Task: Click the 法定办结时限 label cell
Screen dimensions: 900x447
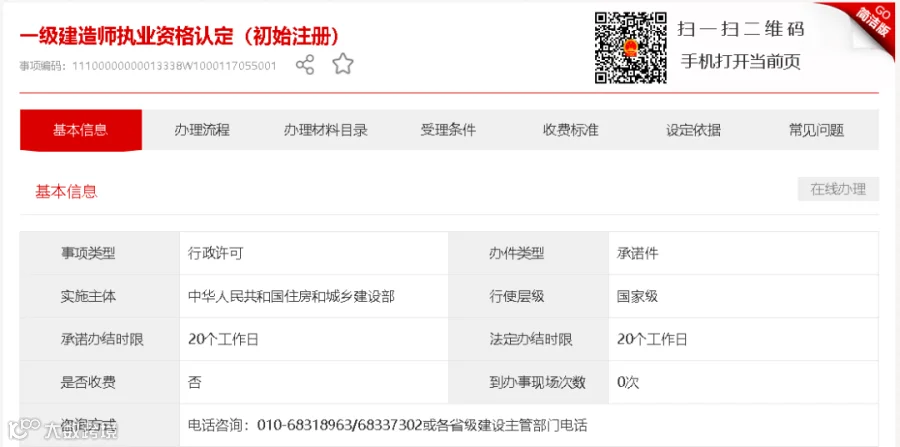Action: (x=529, y=339)
